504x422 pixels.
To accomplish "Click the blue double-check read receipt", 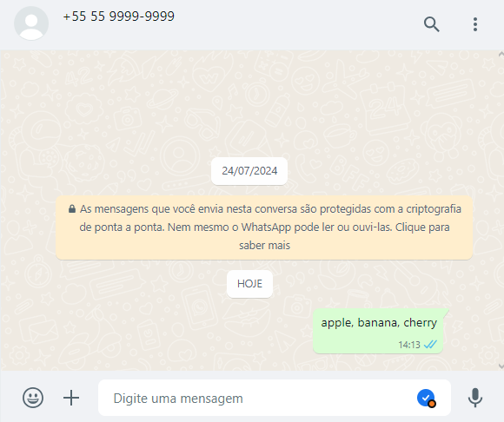I will pyautogui.click(x=430, y=345).
